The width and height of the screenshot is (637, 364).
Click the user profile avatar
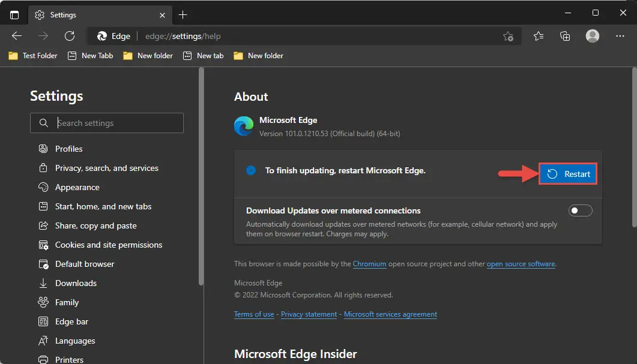(x=593, y=36)
